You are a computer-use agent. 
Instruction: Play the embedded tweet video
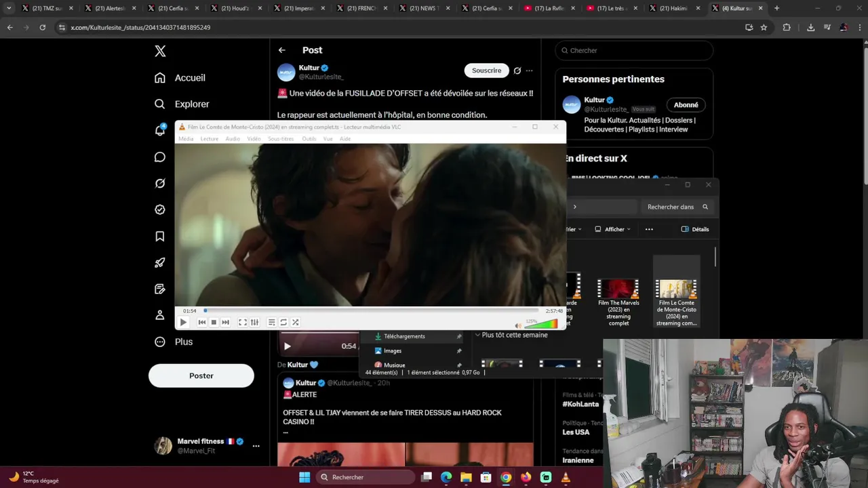(288, 346)
